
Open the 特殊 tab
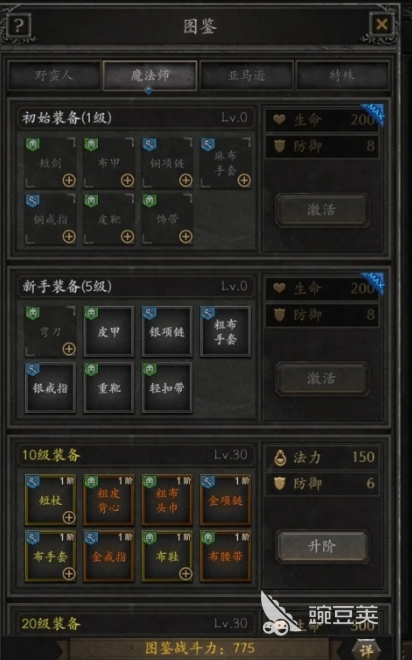[x=342, y=75]
